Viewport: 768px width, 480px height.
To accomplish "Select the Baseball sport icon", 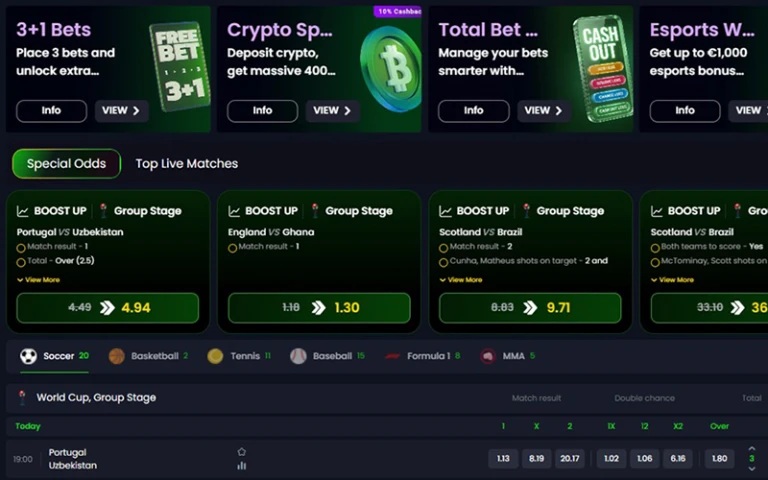I will click(x=298, y=356).
